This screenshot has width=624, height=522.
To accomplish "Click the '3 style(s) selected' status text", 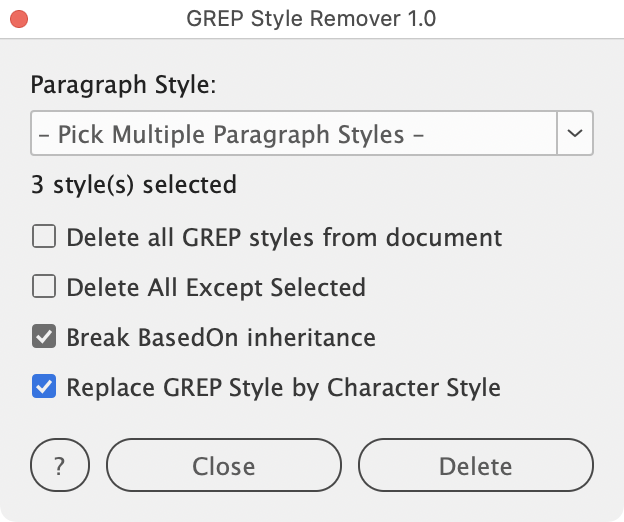I will tap(134, 185).
